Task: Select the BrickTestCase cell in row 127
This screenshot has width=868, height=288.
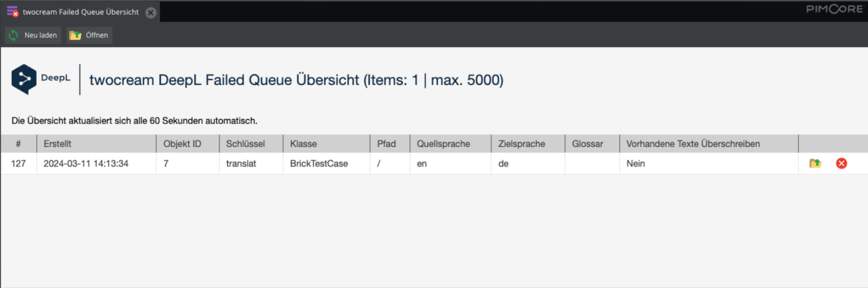Action: click(326, 163)
